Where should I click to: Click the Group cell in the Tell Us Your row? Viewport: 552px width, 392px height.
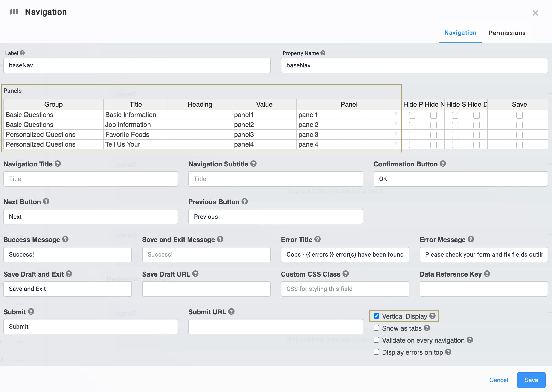53,144
